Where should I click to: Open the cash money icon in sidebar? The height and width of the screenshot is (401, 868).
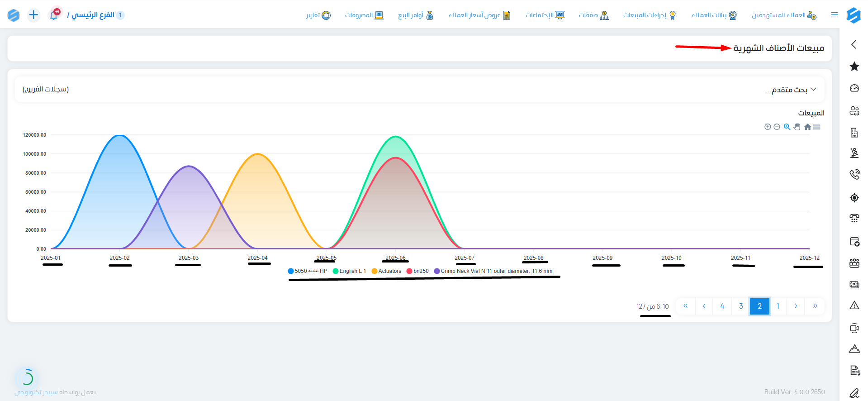pyautogui.click(x=854, y=284)
